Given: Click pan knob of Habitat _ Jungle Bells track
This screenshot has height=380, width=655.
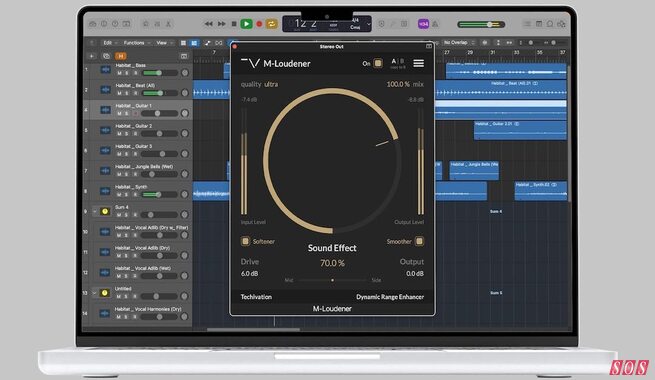Looking at the screenshot, I should coord(185,174).
